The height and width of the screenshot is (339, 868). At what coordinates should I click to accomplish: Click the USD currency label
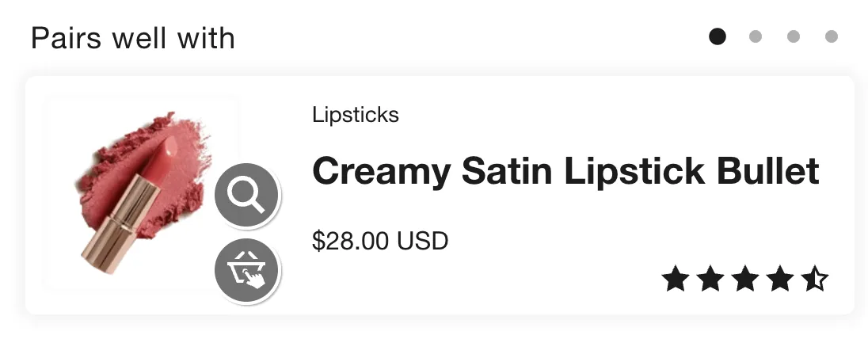click(423, 240)
